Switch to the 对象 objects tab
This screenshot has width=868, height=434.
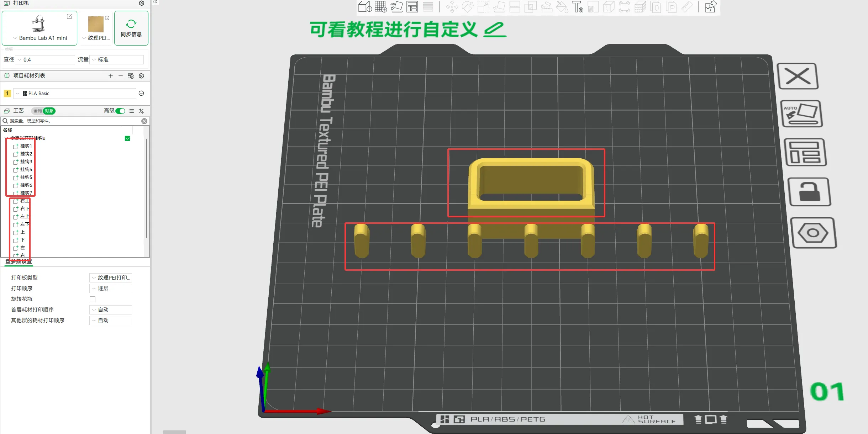[49, 111]
